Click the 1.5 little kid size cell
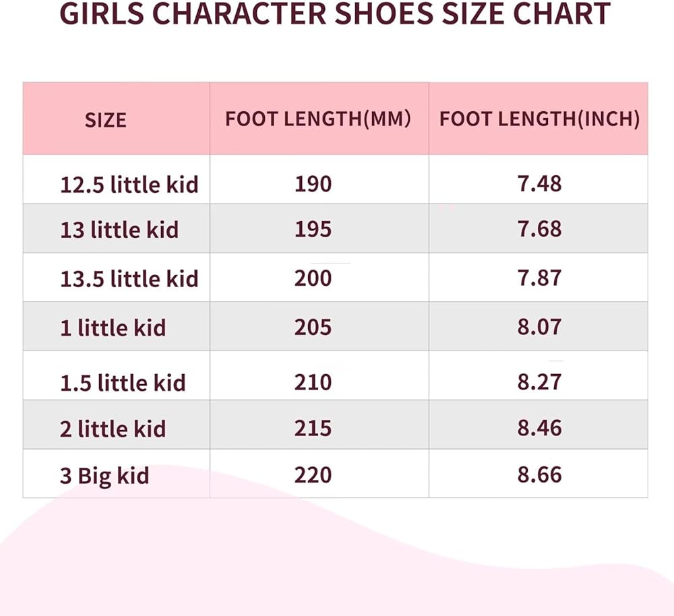 click(x=123, y=383)
